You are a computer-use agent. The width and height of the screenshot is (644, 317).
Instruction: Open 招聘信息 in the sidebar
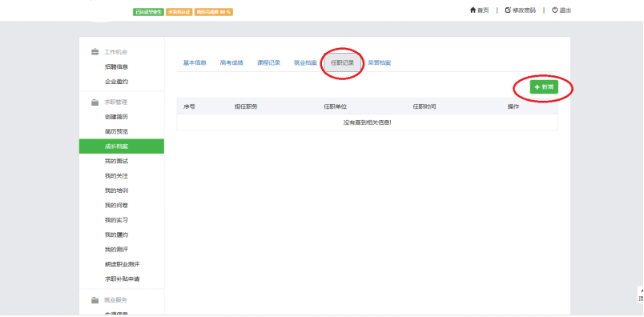116,66
